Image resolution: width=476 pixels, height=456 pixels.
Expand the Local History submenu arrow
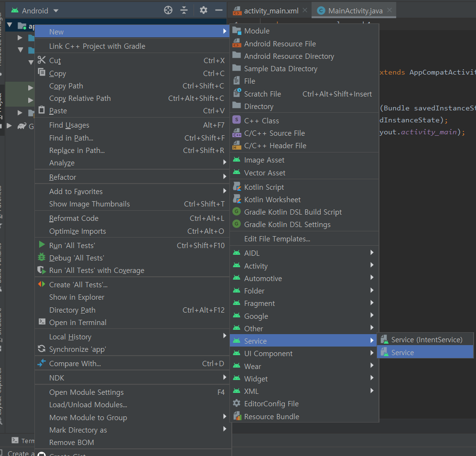click(x=225, y=336)
